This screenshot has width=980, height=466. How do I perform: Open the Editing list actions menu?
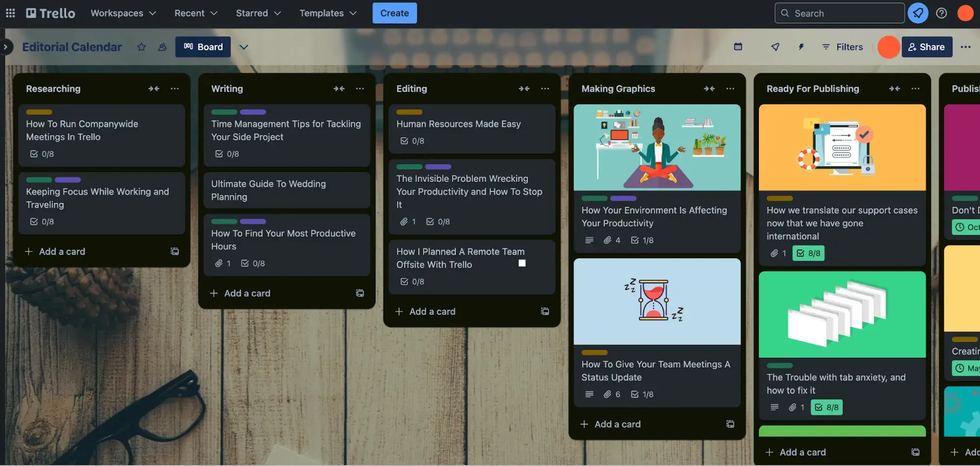point(545,89)
